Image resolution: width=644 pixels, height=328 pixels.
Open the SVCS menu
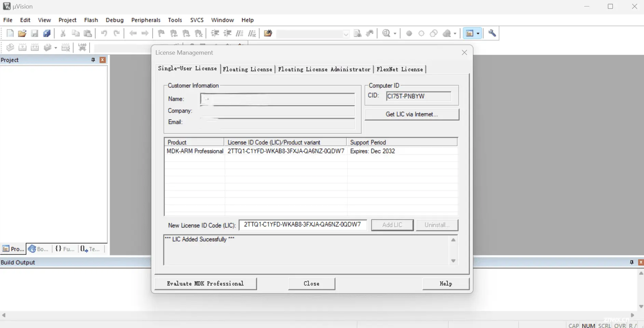tap(197, 20)
